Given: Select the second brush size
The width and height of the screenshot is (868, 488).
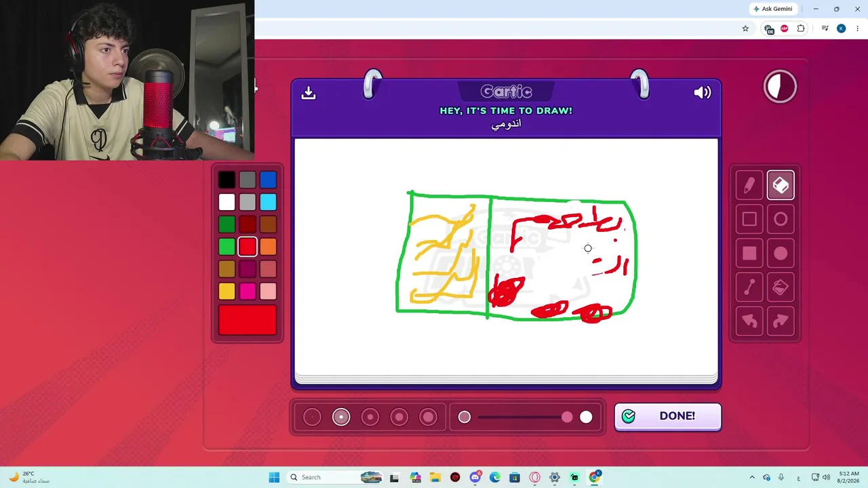Looking at the screenshot, I should 341,417.
